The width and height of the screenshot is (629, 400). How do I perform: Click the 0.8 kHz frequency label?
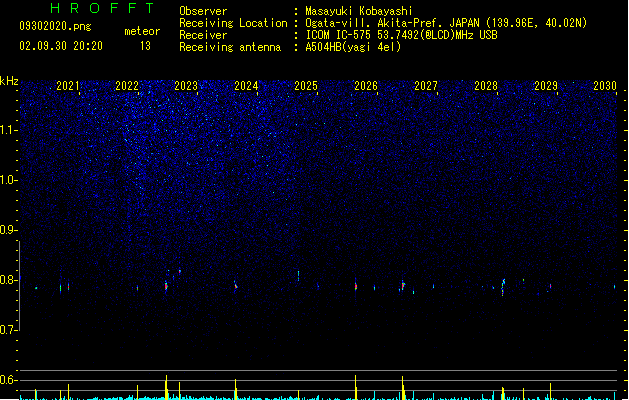[x=9, y=280]
